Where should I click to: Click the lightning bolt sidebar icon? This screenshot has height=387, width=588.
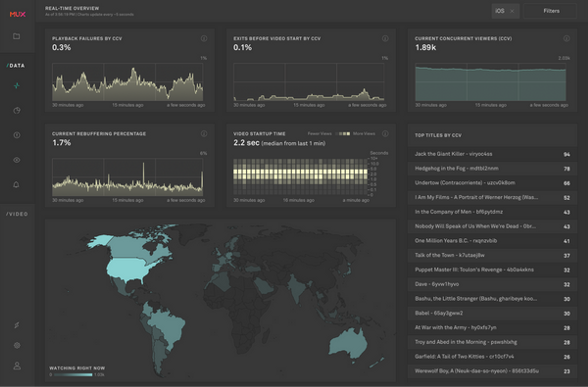tap(17, 325)
